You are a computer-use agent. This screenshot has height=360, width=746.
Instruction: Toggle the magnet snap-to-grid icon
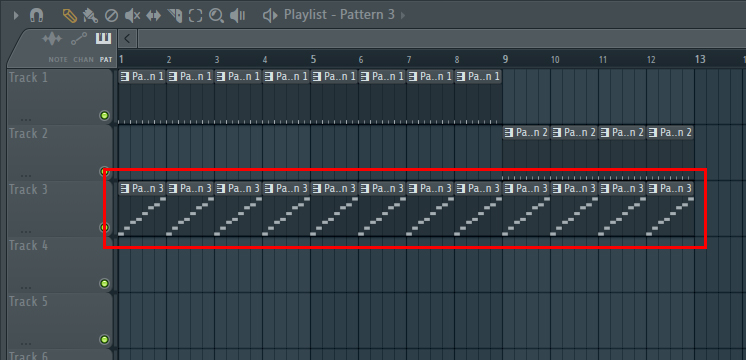[36, 16]
